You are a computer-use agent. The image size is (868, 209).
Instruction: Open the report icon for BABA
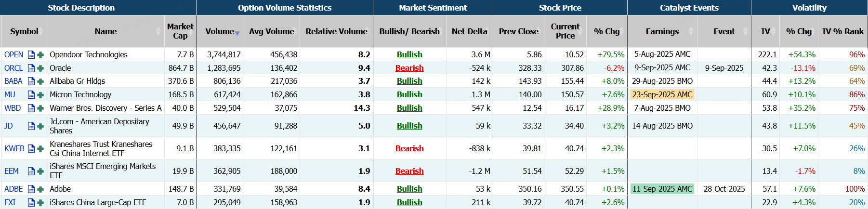pyautogui.click(x=31, y=81)
